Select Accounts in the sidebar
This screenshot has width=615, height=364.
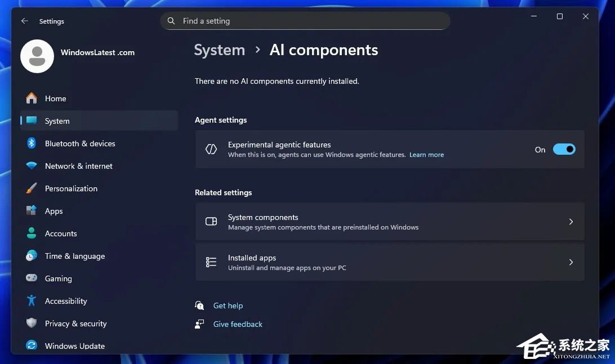click(61, 233)
